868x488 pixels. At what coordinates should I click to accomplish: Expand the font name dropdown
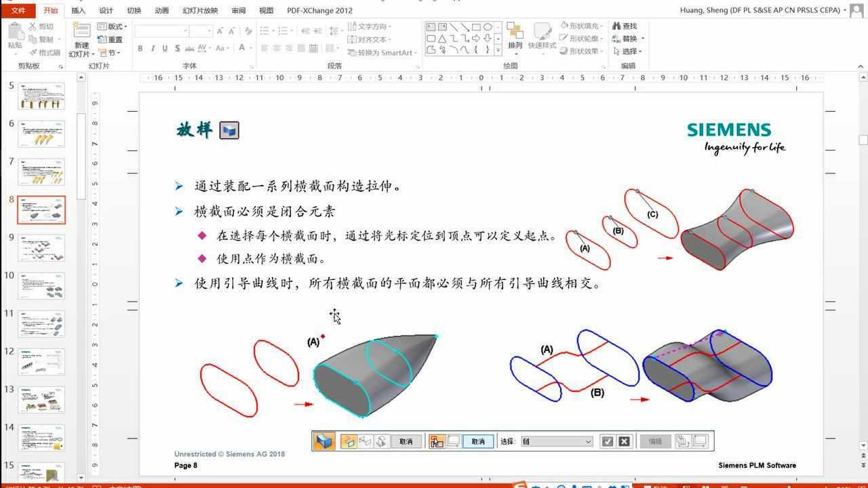[x=186, y=29]
